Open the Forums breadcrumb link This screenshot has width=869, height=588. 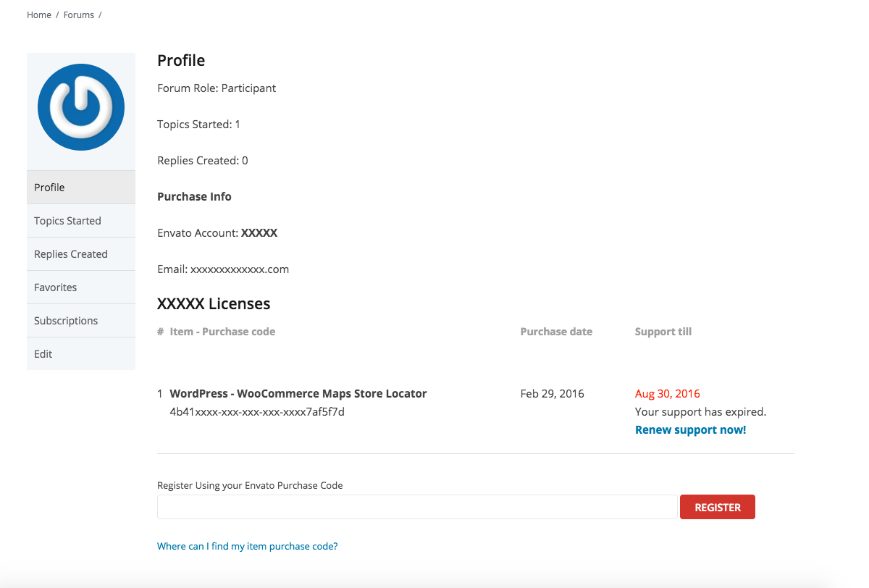(79, 15)
